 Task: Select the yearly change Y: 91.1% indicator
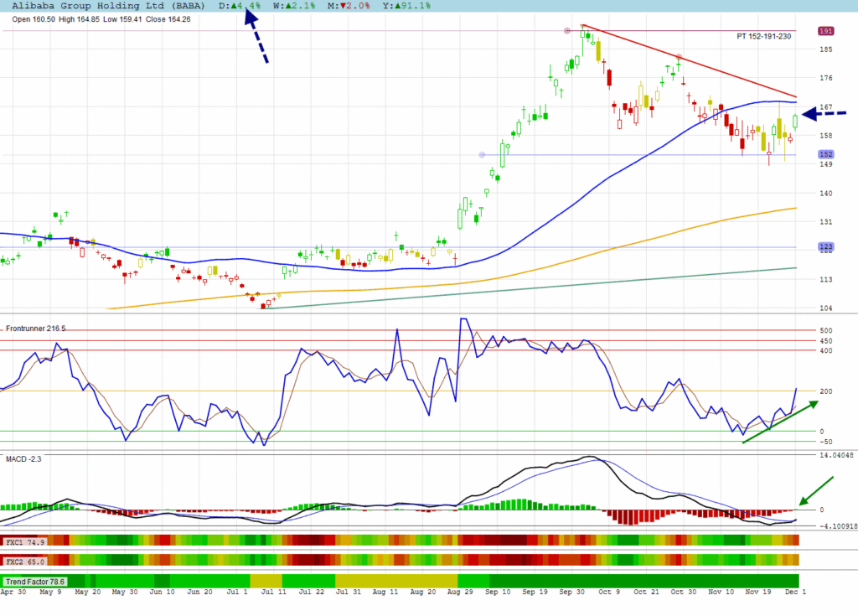tap(410, 5)
